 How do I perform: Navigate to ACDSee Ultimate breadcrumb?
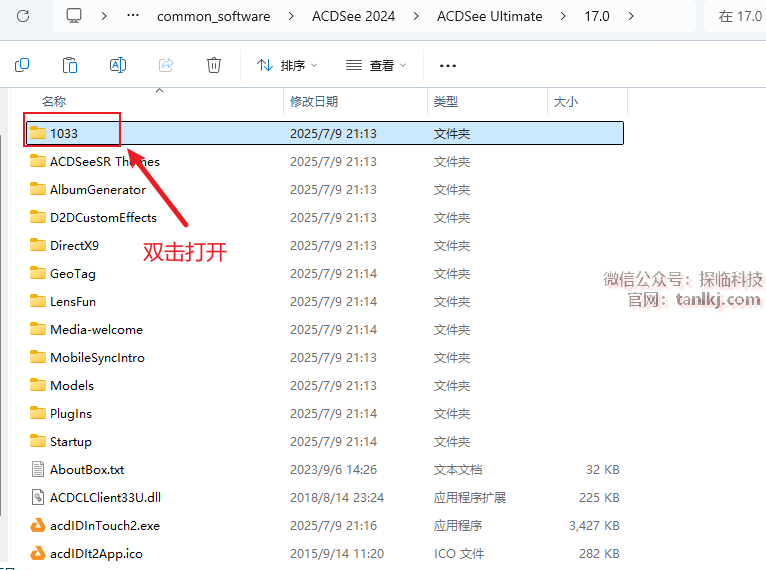[x=489, y=17]
